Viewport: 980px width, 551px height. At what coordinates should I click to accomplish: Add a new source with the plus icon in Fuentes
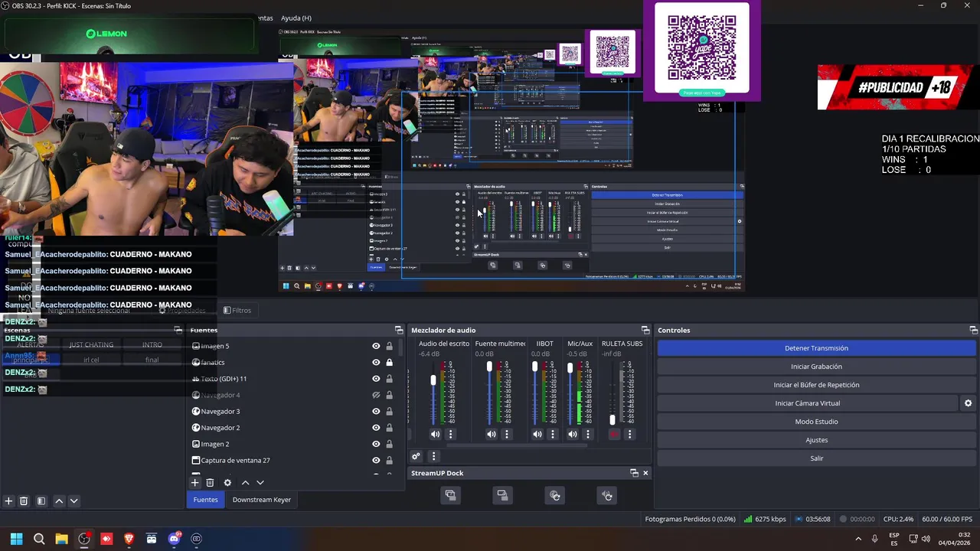[x=194, y=483]
